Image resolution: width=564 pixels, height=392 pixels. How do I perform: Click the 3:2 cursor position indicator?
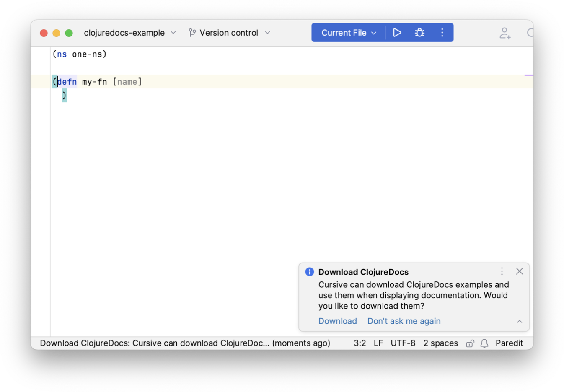point(360,343)
